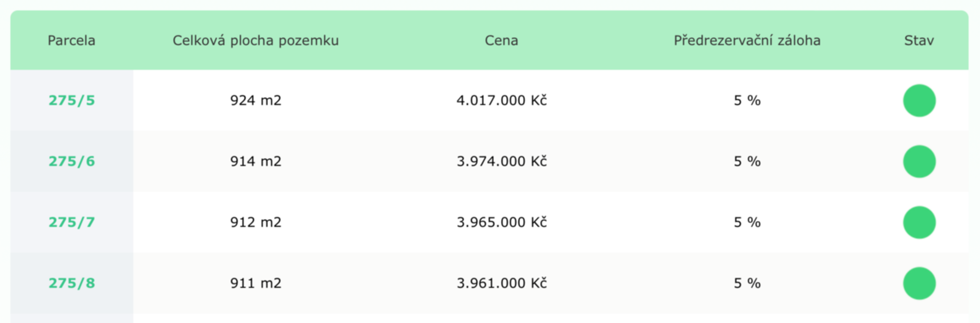Select parcel 275/7 link
This screenshot has width=980, height=323.
pyautogui.click(x=71, y=222)
